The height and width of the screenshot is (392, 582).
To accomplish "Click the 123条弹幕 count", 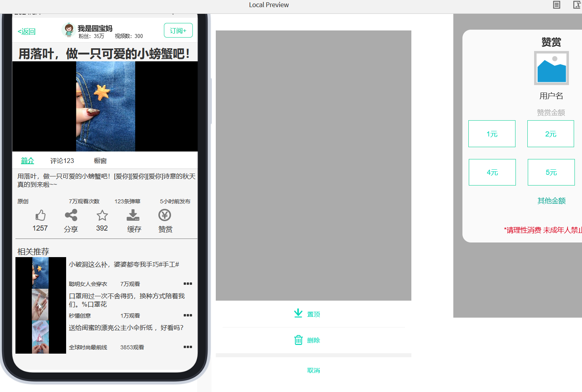I will tap(127, 201).
